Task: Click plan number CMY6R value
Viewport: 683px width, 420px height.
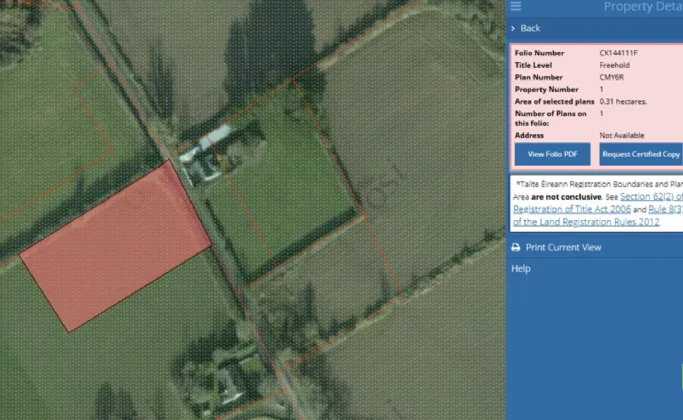Action: point(611,77)
